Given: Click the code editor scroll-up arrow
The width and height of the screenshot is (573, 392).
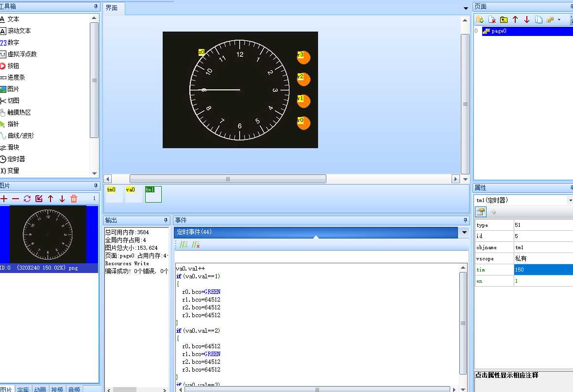Looking at the screenshot, I should [463, 268].
